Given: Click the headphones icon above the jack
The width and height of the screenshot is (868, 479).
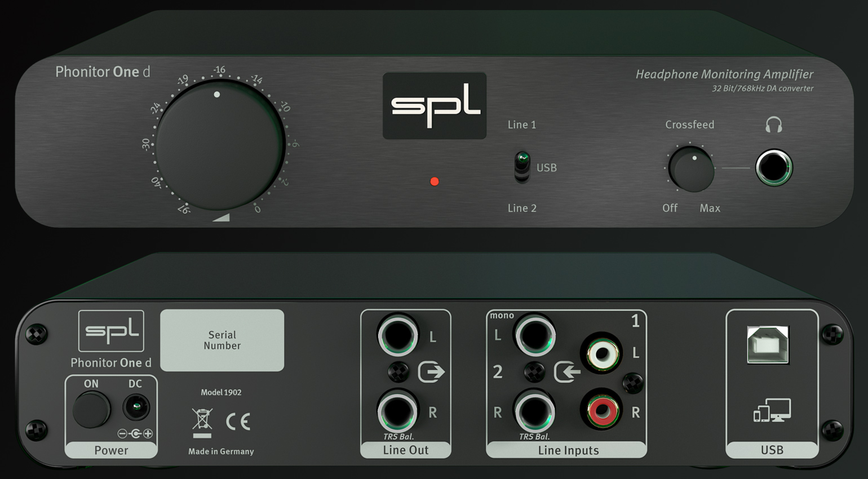Looking at the screenshot, I should (x=773, y=125).
